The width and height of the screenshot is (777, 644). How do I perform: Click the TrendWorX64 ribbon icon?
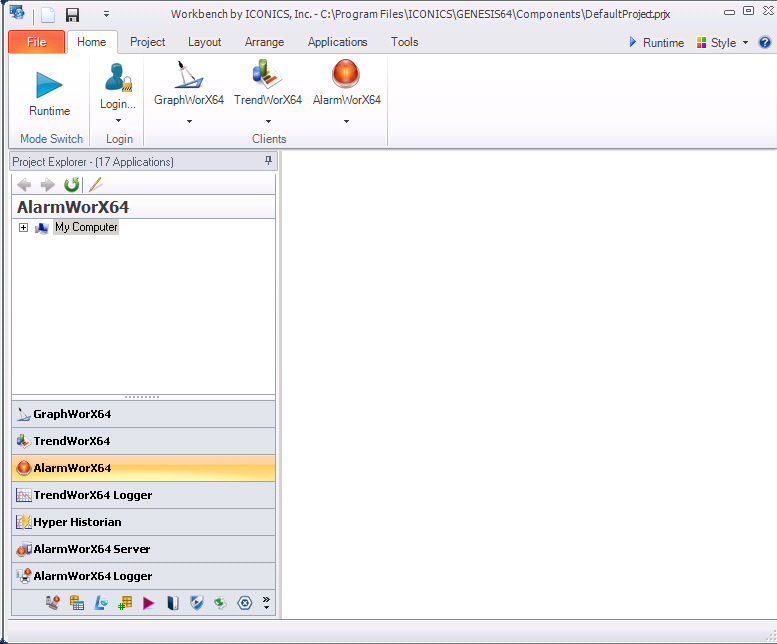click(267, 76)
